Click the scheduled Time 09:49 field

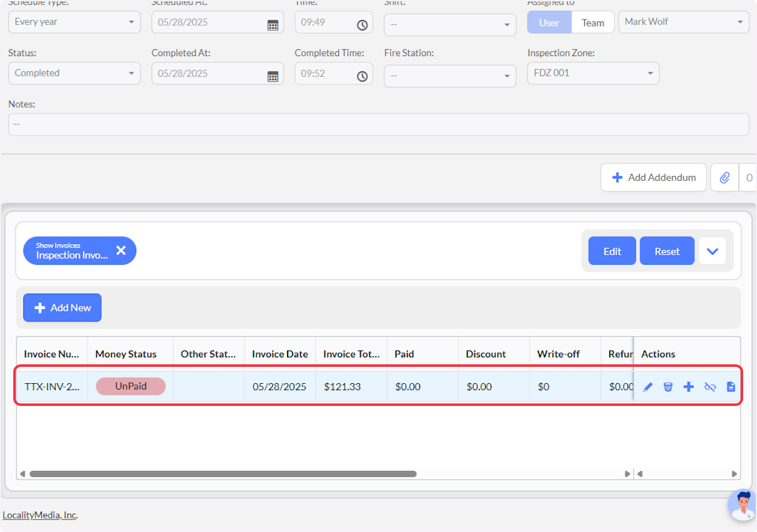(334, 22)
